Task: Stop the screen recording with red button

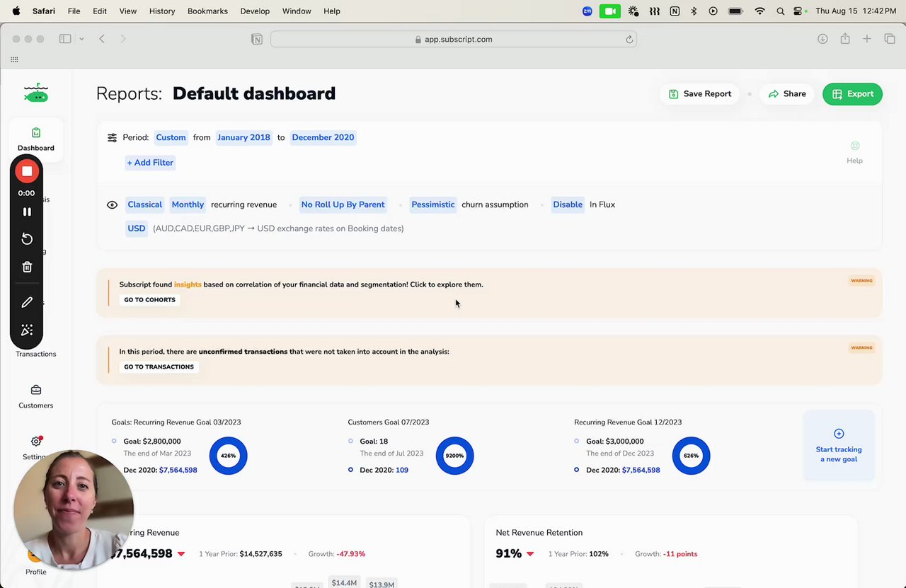Action: tap(27, 171)
